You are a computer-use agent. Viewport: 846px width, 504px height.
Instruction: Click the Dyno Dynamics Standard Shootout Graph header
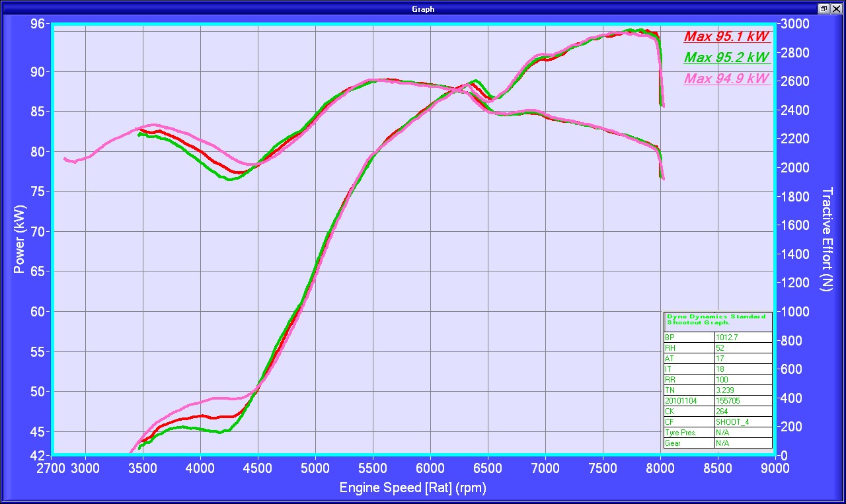pyautogui.click(x=717, y=320)
